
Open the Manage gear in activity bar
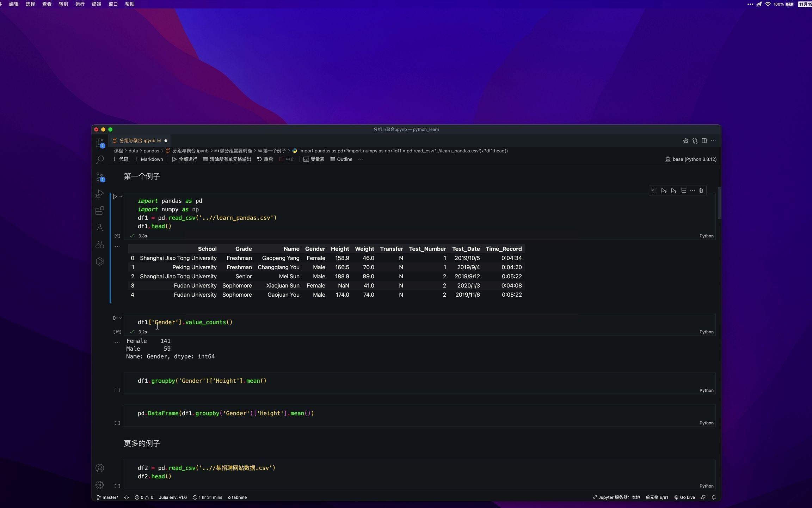(100, 485)
